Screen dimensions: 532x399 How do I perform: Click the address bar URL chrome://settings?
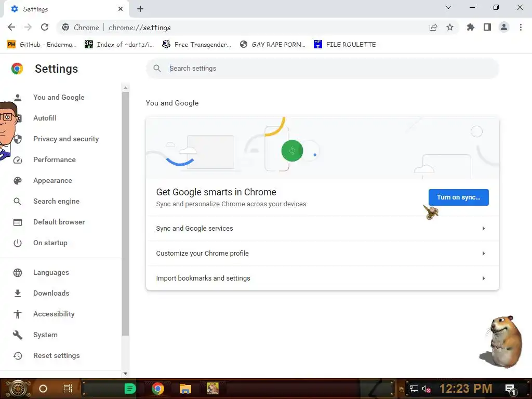139,28
